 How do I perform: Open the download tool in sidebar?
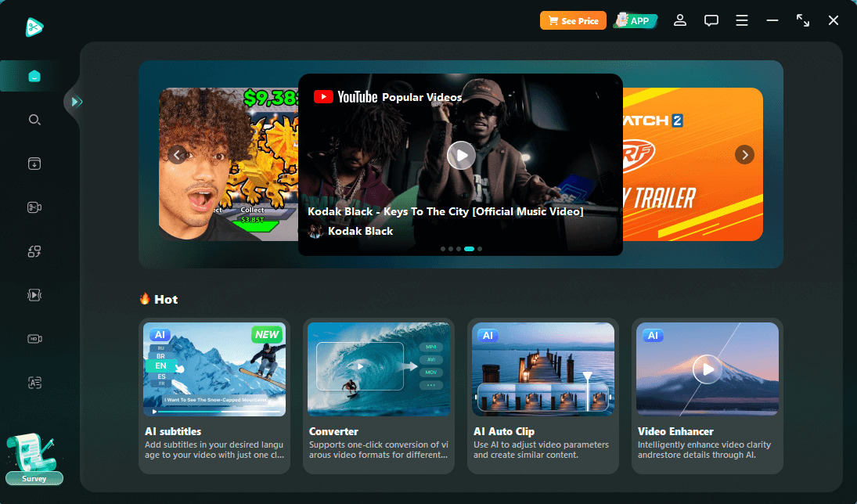click(34, 164)
